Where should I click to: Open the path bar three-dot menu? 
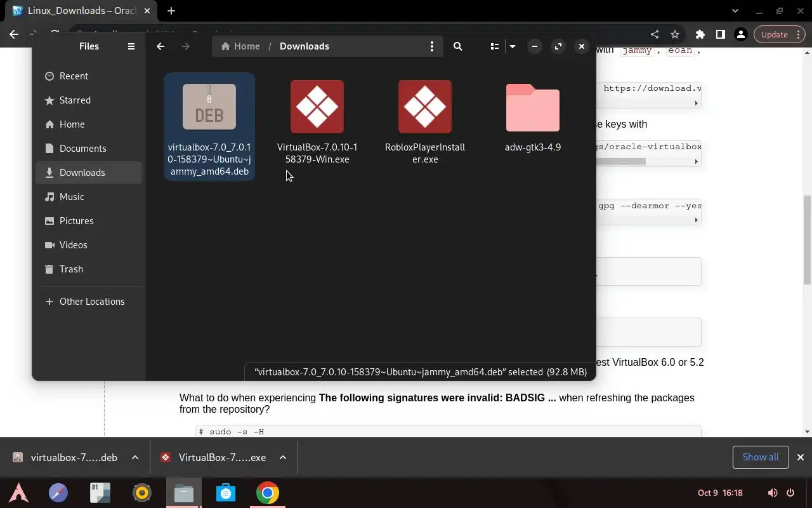click(432, 46)
